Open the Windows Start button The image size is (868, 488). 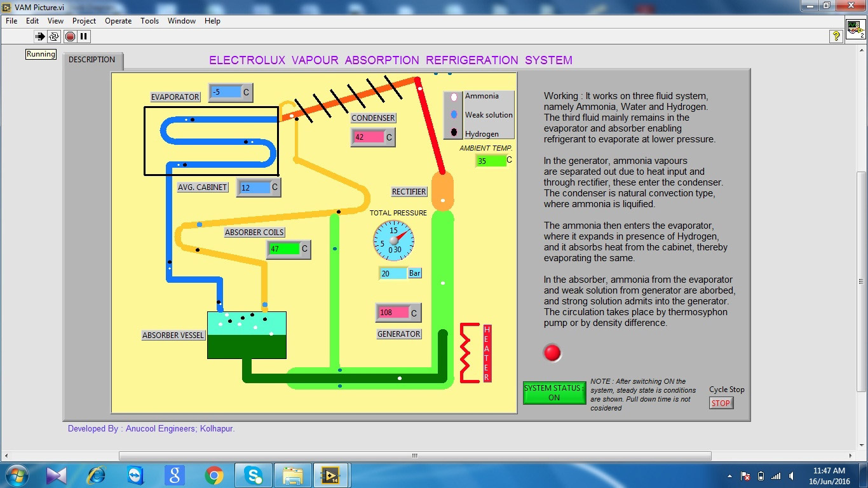pos(17,475)
